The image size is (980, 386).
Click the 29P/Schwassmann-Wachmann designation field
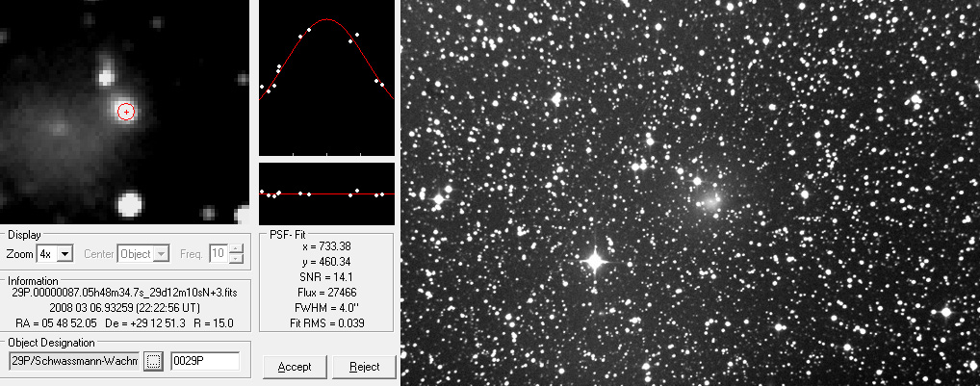tap(75, 361)
